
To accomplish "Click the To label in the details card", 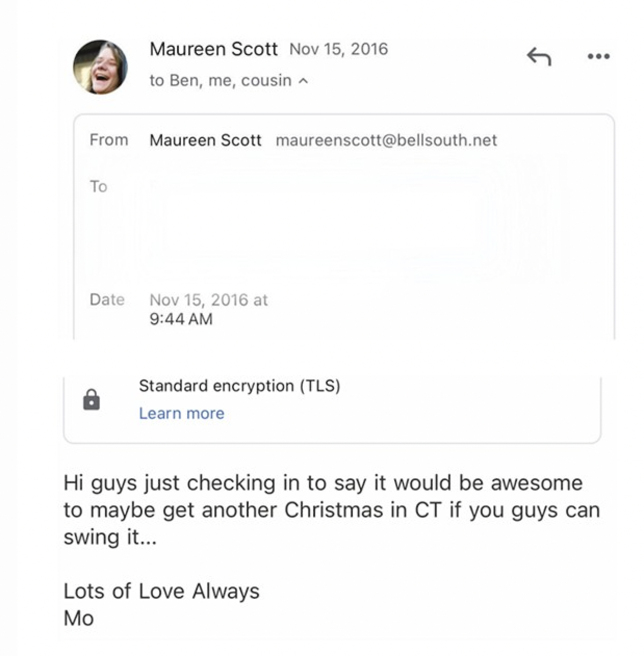I will [x=99, y=187].
